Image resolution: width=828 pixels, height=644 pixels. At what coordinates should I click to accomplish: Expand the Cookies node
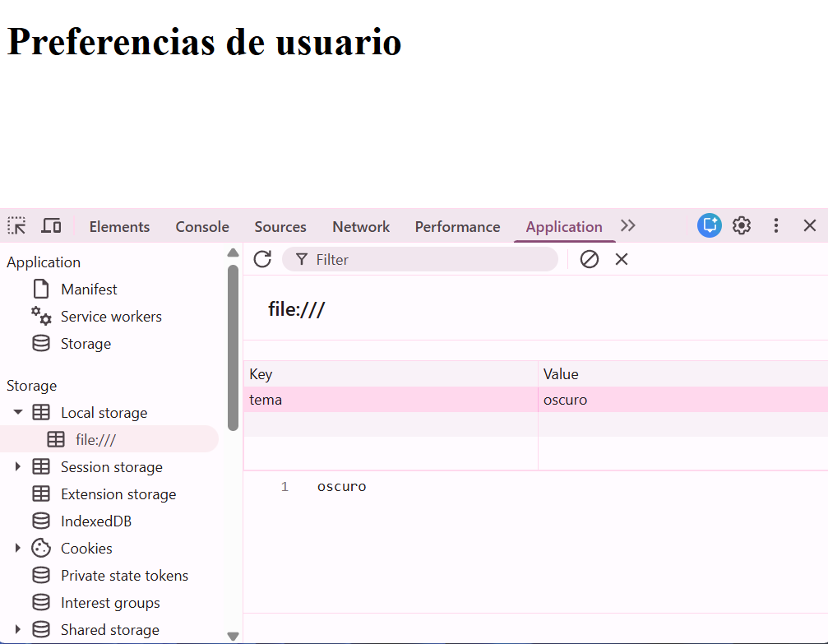click(x=18, y=548)
